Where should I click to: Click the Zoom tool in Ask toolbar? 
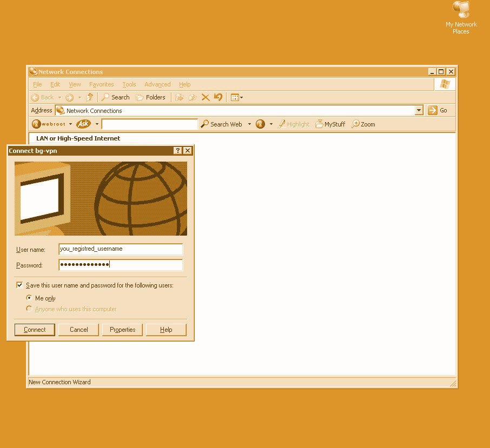click(x=363, y=124)
